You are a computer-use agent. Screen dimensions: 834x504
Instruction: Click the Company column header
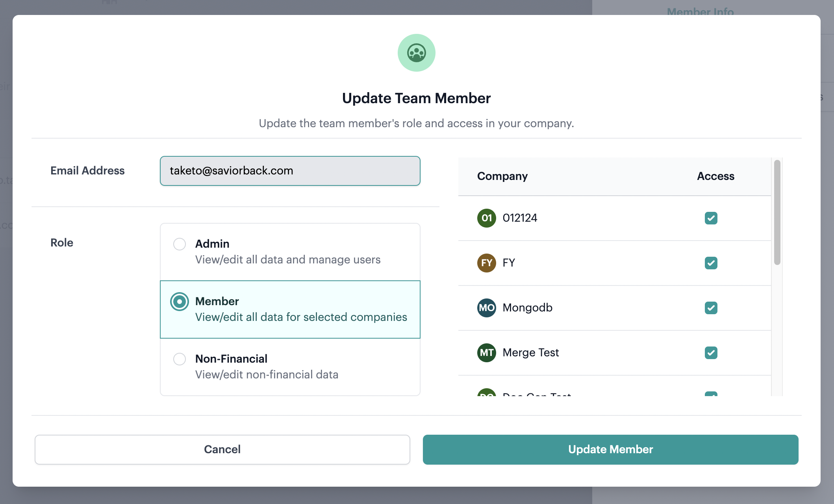click(x=502, y=176)
